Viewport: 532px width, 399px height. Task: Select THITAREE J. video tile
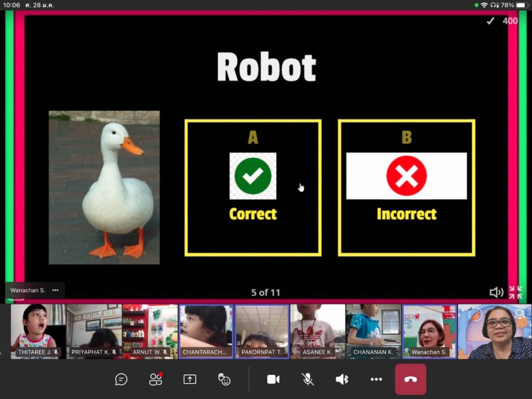pos(38,331)
